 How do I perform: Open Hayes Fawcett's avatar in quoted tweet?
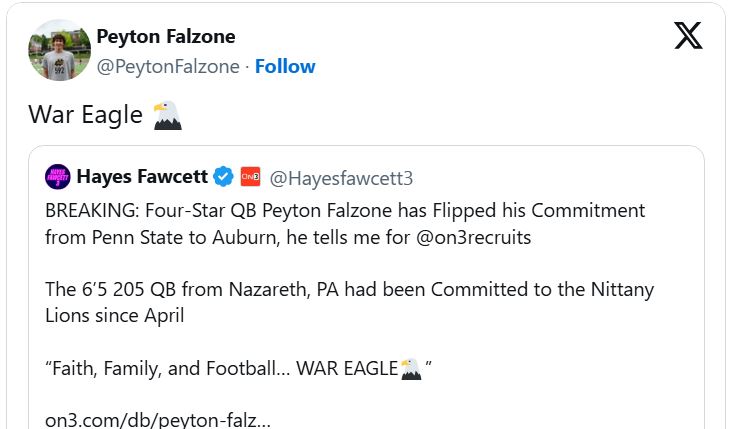click(58, 178)
